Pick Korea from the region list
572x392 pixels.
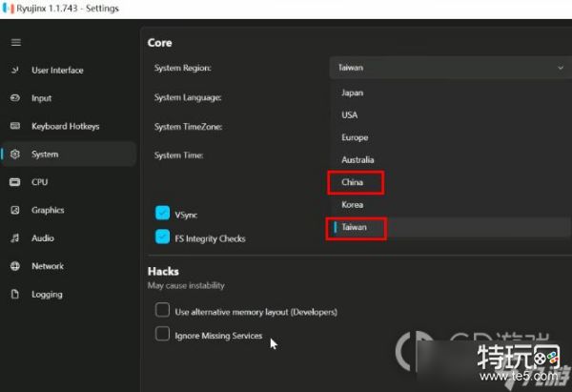[352, 204]
